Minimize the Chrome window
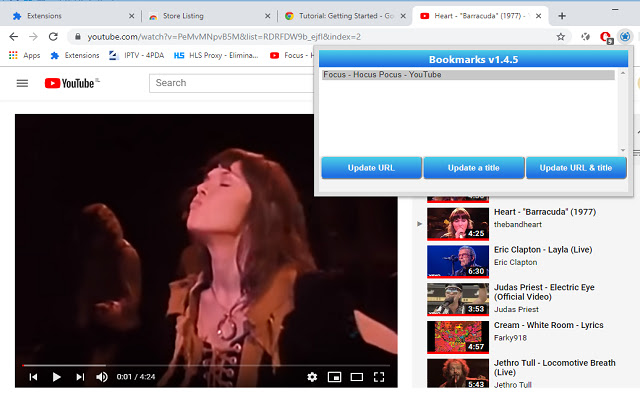The height and width of the screenshot is (400, 640). point(615,9)
